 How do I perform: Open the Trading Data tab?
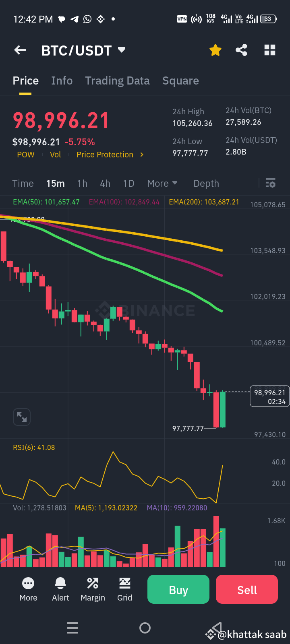pyautogui.click(x=117, y=81)
